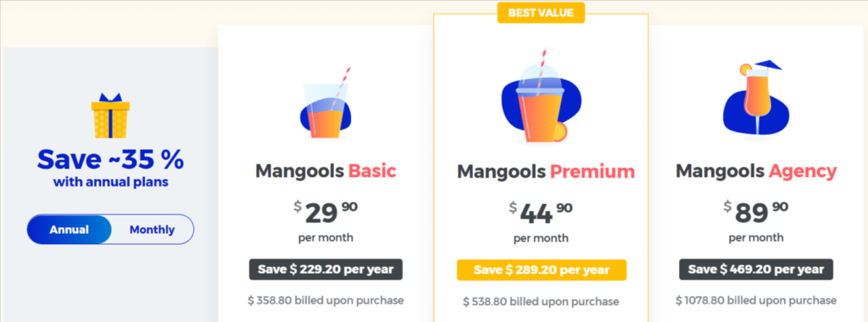
Task: Click the $29.90 per month price
Action: (325, 221)
